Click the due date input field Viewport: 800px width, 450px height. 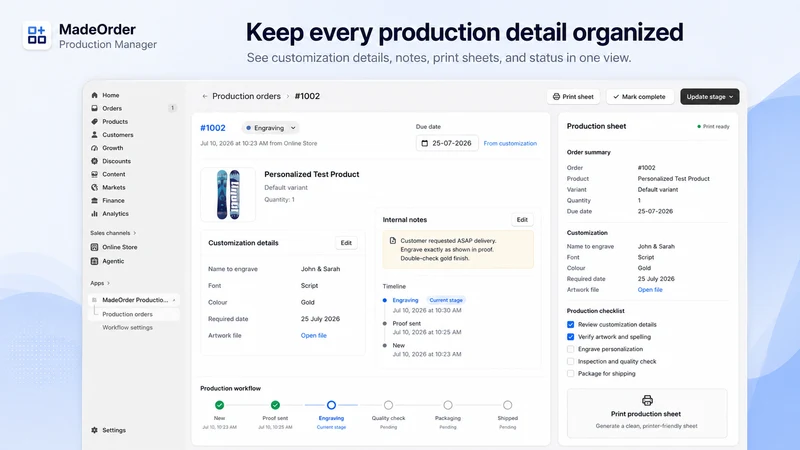tap(447, 143)
